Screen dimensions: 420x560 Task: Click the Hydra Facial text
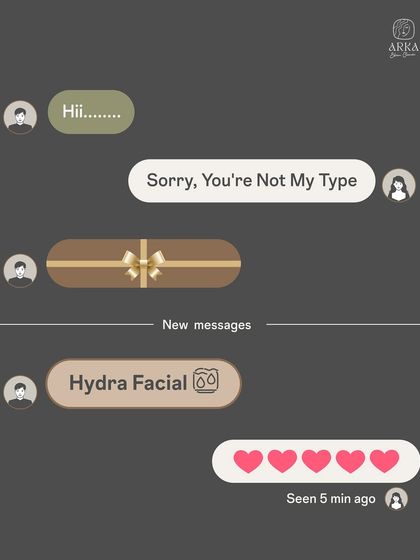128,383
